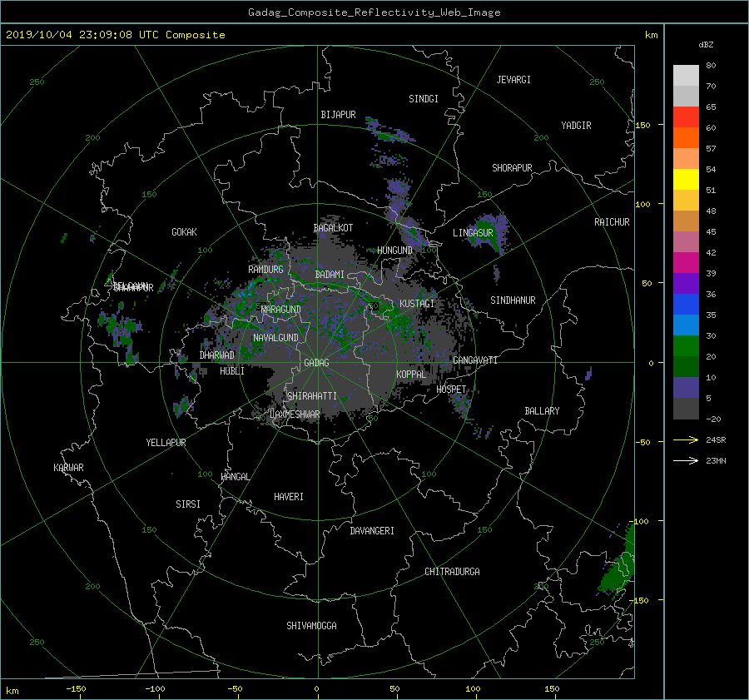Click the RAMDURG city label
749x700 pixels.
click(x=265, y=270)
